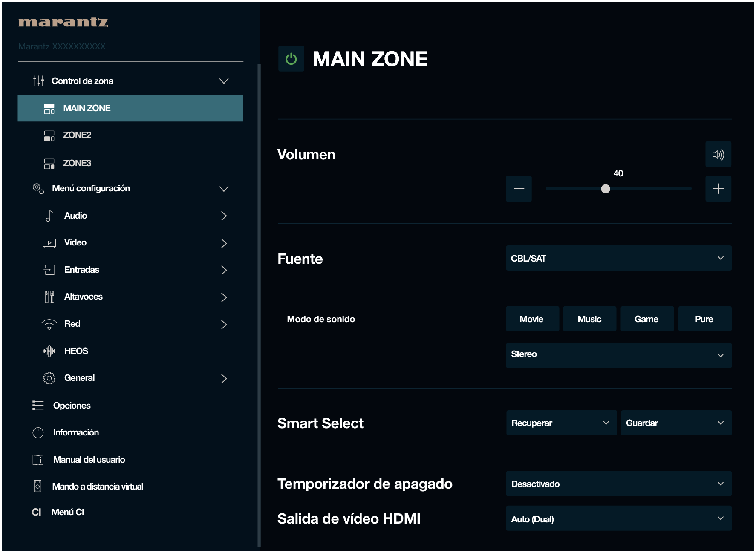Click the Opciones list icon
Image resolution: width=756 pixels, height=553 pixels.
point(38,406)
